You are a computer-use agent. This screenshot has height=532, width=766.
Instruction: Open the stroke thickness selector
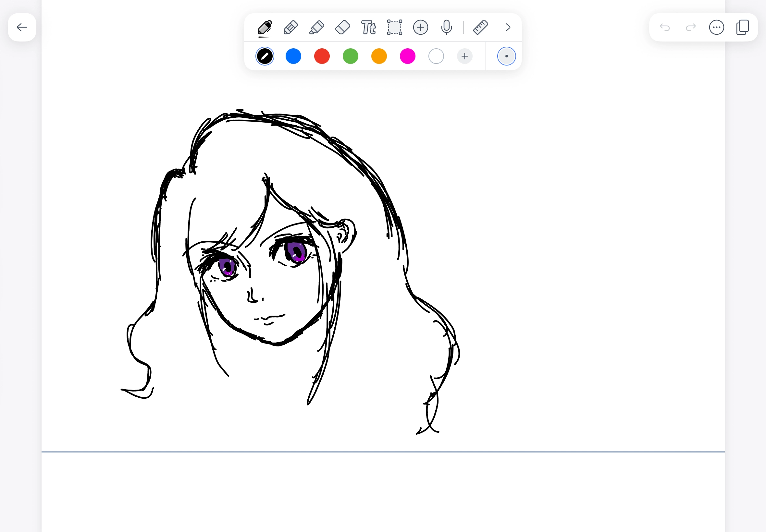tap(507, 56)
